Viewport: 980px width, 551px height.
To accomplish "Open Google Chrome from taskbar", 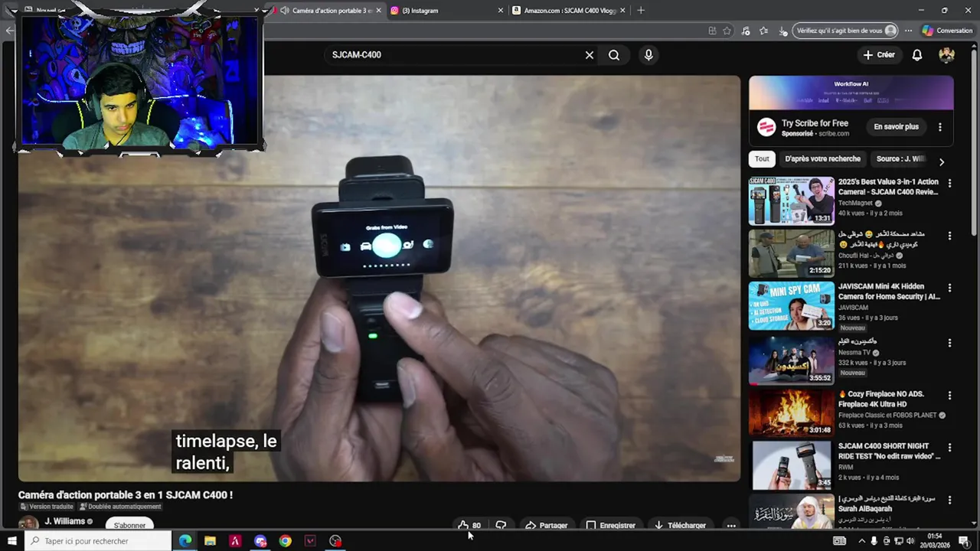I will 285,541.
